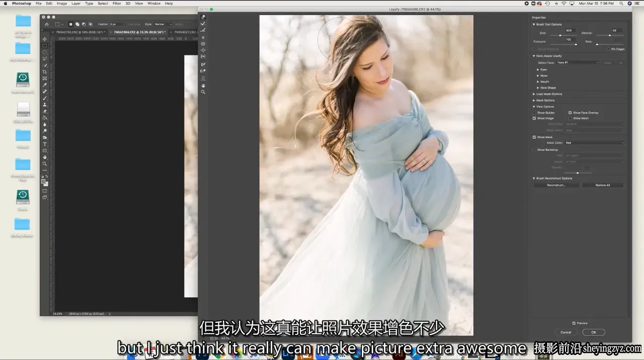Pick the Smooth tool in Liquify
This screenshot has width=644, height=360.
tap(203, 30)
